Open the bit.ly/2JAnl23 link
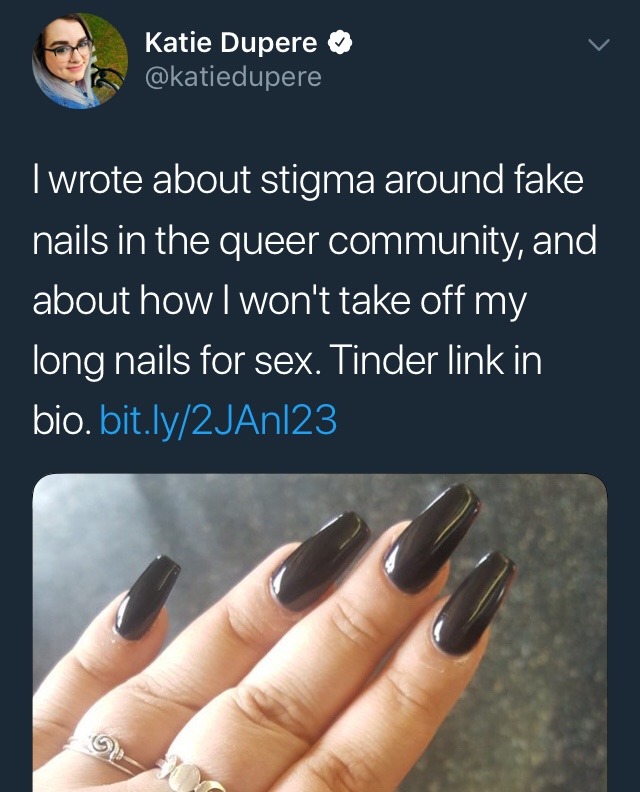 click(218, 420)
